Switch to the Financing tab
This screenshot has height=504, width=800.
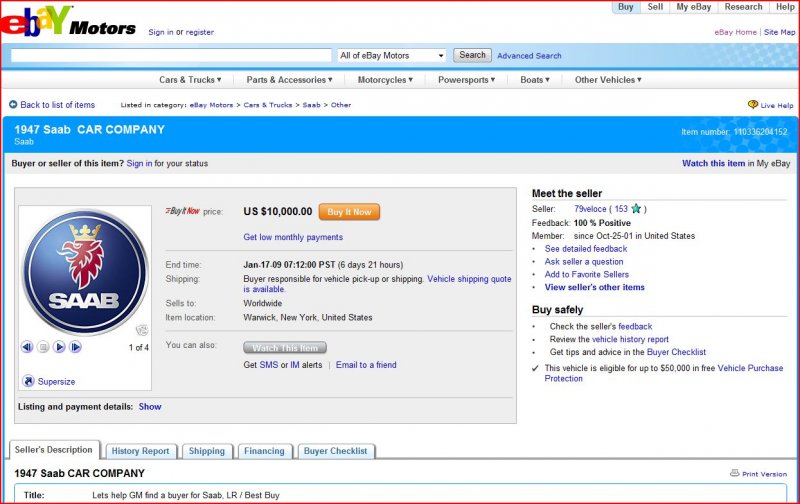click(x=264, y=451)
